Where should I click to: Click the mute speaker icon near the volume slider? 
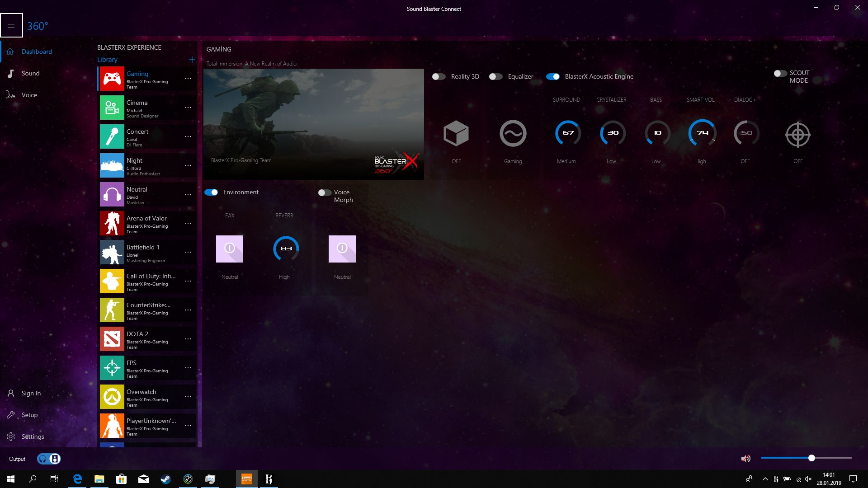pyautogui.click(x=745, y=459)
